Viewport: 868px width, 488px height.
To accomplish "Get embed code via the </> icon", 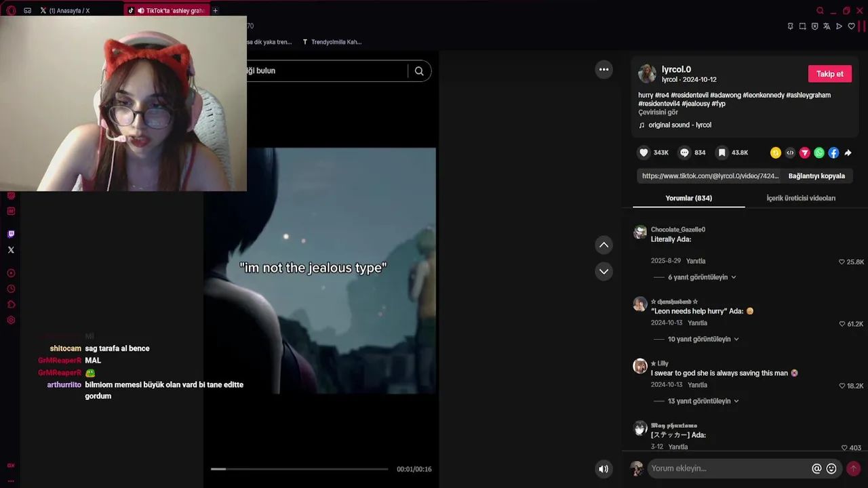I will click(790, 152).
